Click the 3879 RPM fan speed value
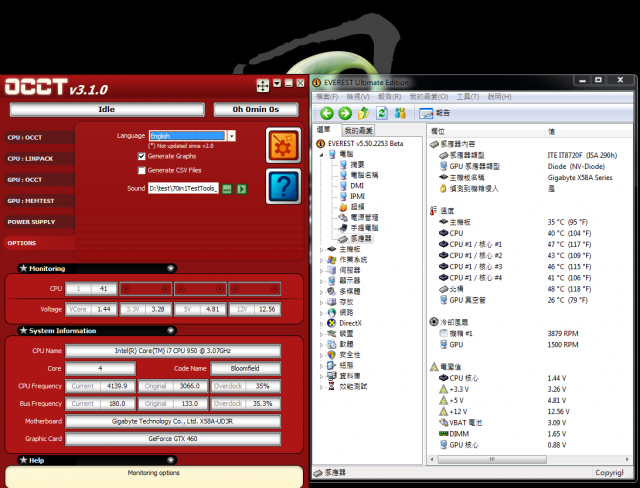This screenshot has width=640, height=488. click(563, 334)
